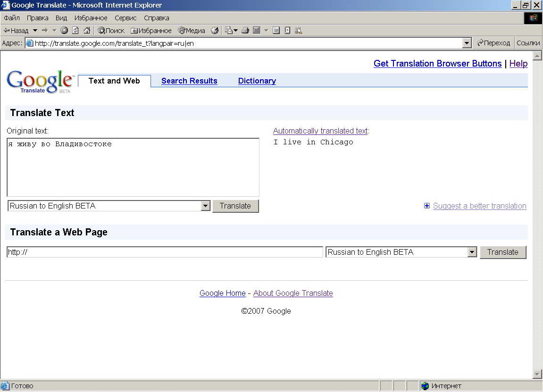Click the page icon in address bar
Viewport: 543px width, 392px height.
30,43
